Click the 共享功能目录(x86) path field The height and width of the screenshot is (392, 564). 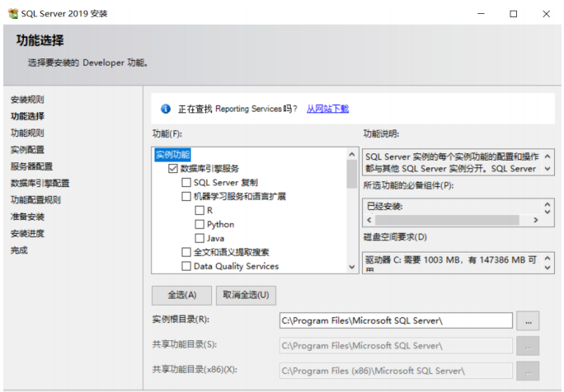tap(396, 371)
